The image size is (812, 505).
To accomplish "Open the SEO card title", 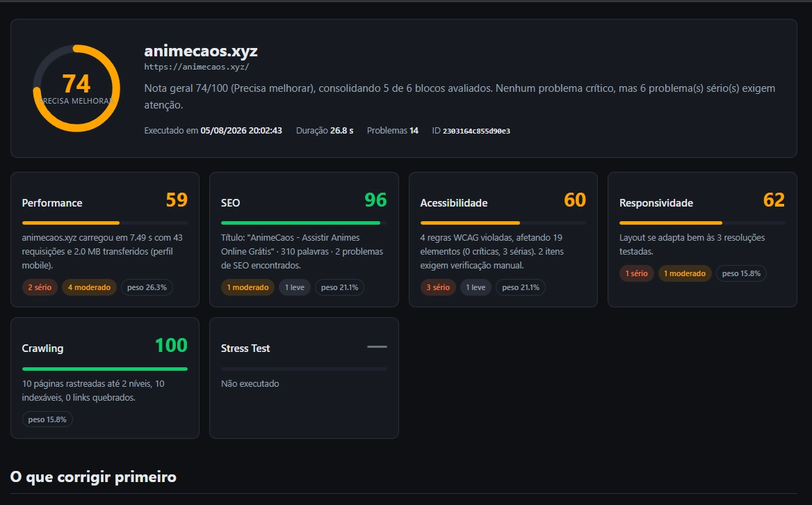I will [230, 203].
